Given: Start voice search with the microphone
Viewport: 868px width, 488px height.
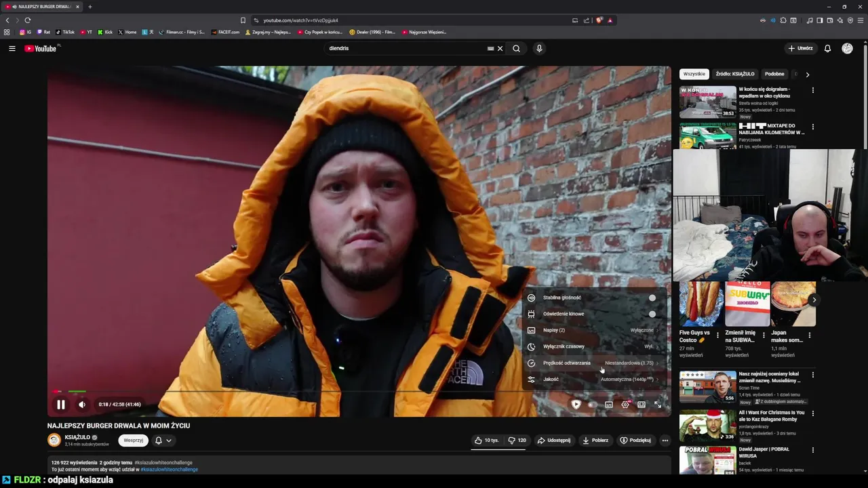Looking at the screenshot, I should pyautogui.click(x=539, y=48).
